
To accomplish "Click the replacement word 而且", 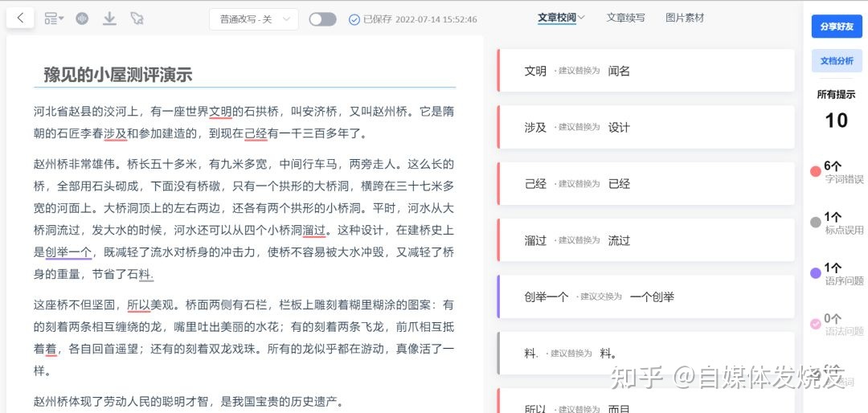I will pos(619,409).
